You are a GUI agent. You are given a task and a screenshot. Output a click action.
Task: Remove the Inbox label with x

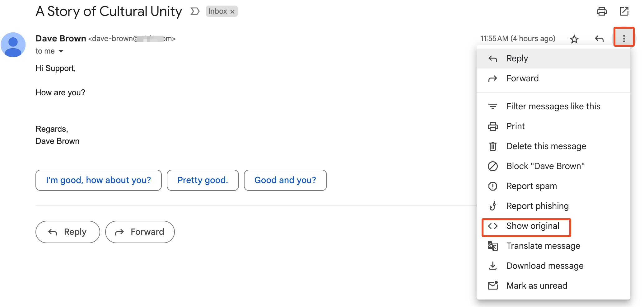point(232,12)
